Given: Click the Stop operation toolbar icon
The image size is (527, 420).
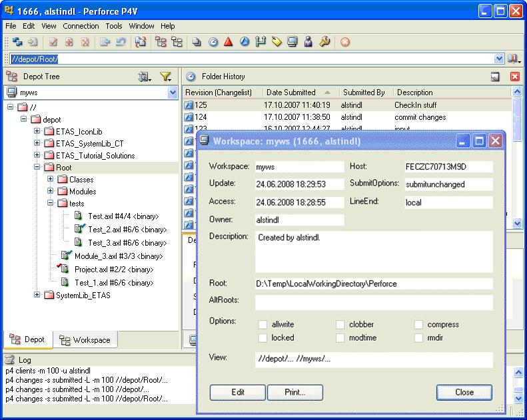Looking at the screenshot, I should [345, 42].
